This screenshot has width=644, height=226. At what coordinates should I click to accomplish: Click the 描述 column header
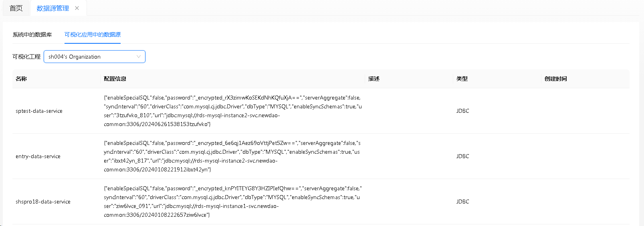(374, 79)
